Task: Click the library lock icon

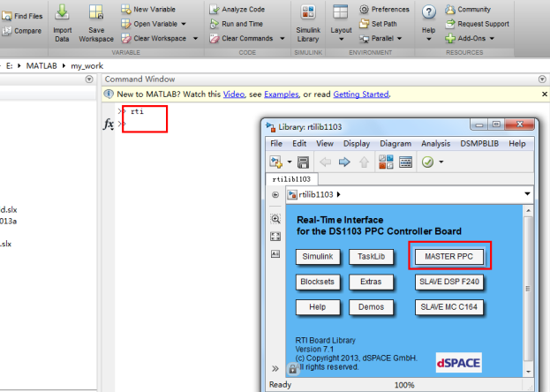Action: [x=292, y=369]
